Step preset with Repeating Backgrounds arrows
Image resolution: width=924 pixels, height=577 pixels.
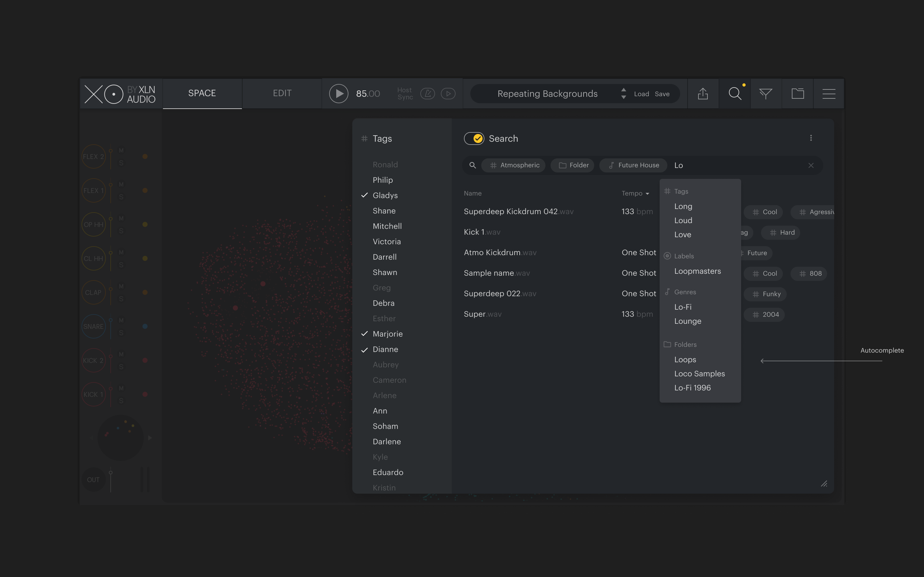coord(623,94)
